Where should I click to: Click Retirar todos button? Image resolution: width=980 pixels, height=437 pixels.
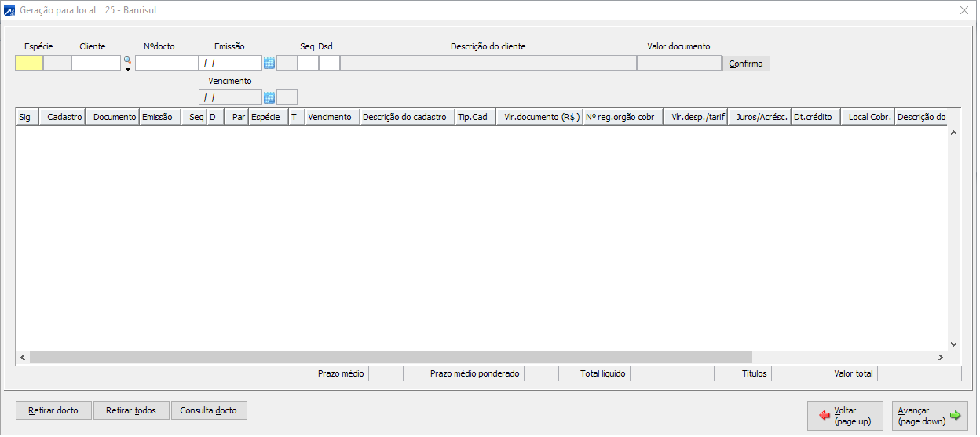[x=131, y=410]
